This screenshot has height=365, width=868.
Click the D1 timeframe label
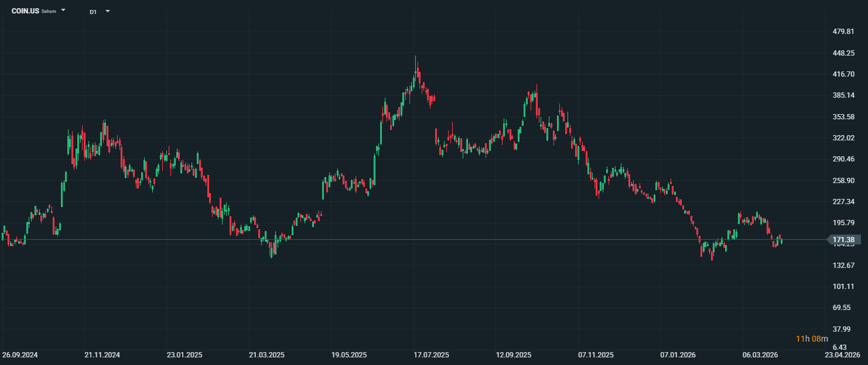pyautogui.click(x=93, y=12)
